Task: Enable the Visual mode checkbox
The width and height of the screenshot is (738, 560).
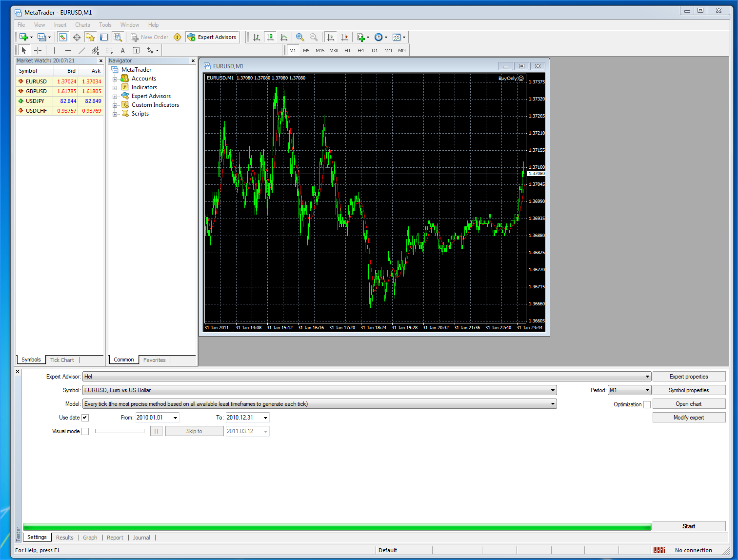Action: 85,431
